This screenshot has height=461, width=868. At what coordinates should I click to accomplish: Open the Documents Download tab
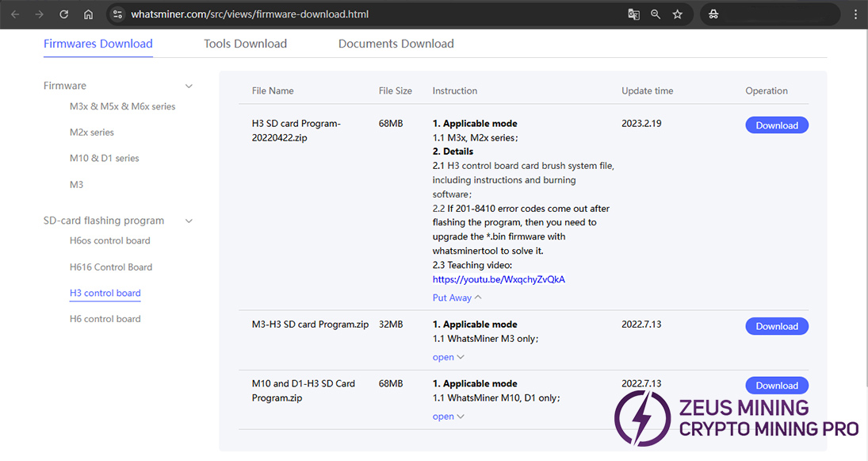pos(396,44)
